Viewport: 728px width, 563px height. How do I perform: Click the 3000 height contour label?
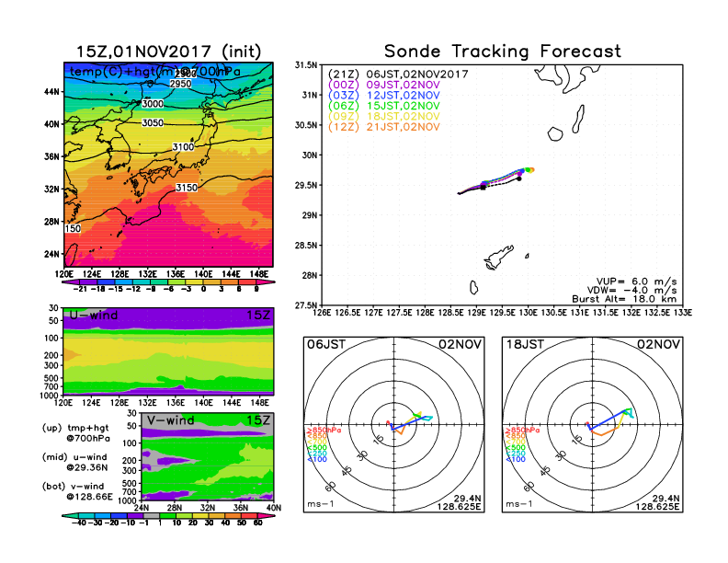pyautogui.click(x=153, y=105)
